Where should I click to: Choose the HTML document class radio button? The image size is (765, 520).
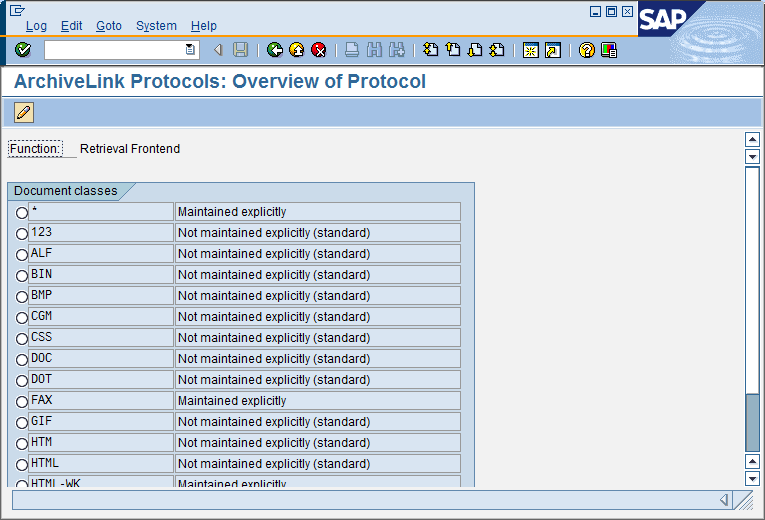pyautogui.click(x=22, y=465)
